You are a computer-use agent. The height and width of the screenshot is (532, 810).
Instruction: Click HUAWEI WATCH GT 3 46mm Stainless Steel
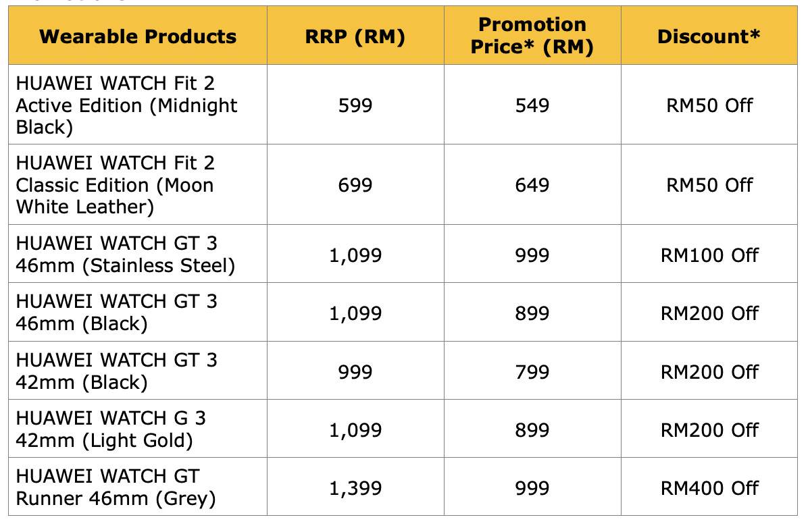138,254
